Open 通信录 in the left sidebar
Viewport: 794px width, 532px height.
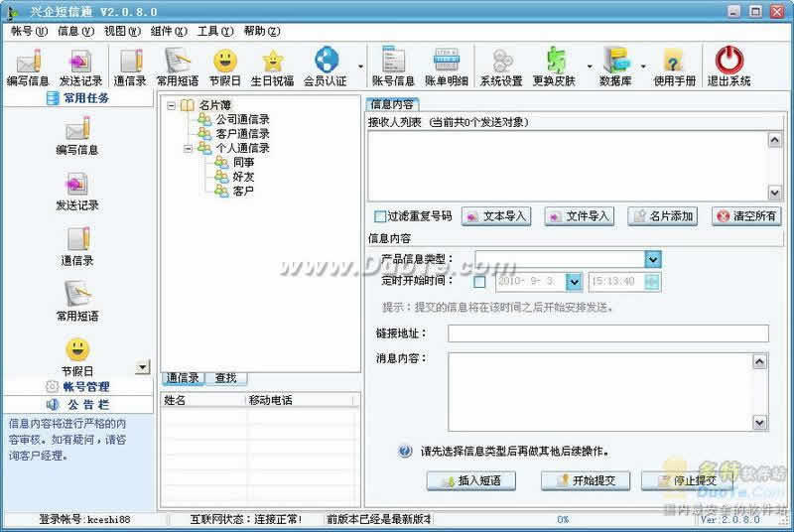pos(77,246)
